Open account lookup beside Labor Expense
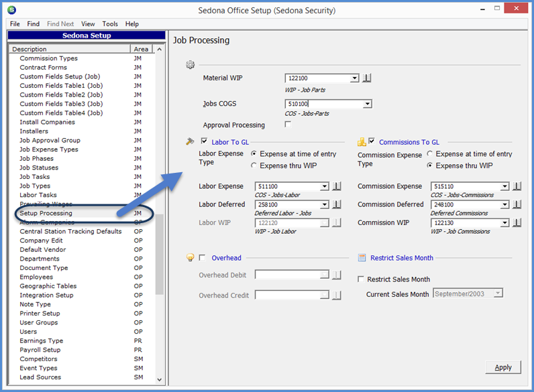This screenshot has height=392, width=534. (337, 186)
